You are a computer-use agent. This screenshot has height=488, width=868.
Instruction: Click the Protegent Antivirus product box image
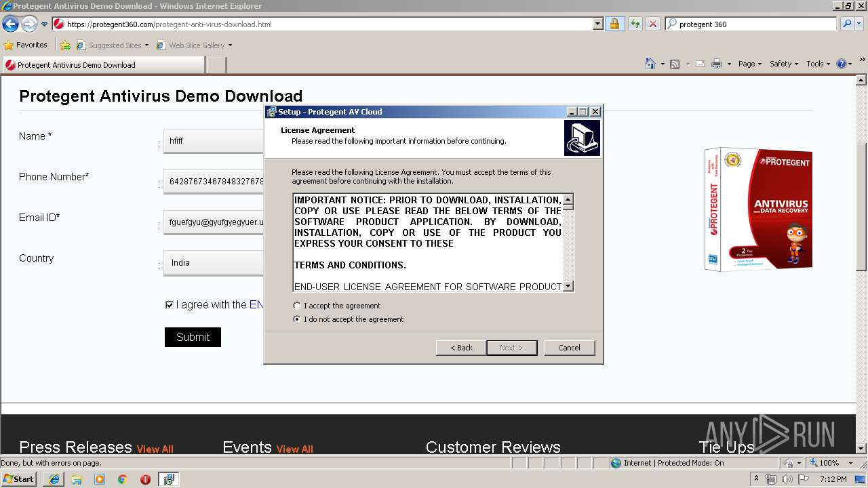[758, 210]
